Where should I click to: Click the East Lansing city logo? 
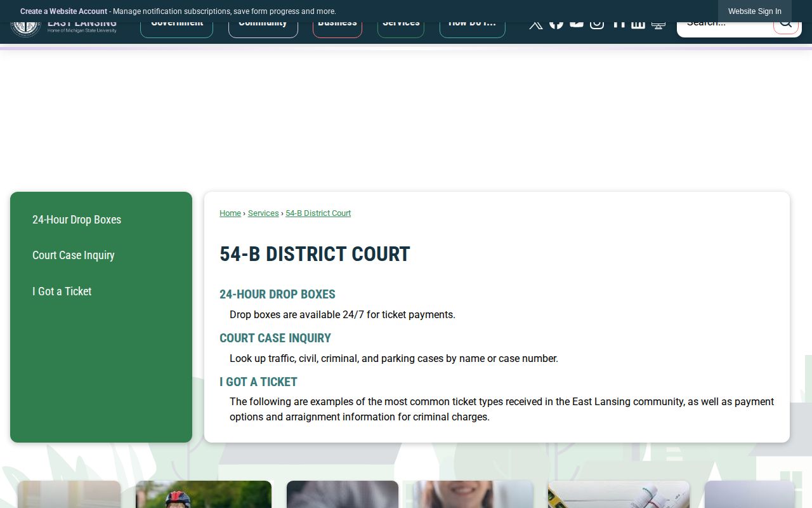click(63, 30)
